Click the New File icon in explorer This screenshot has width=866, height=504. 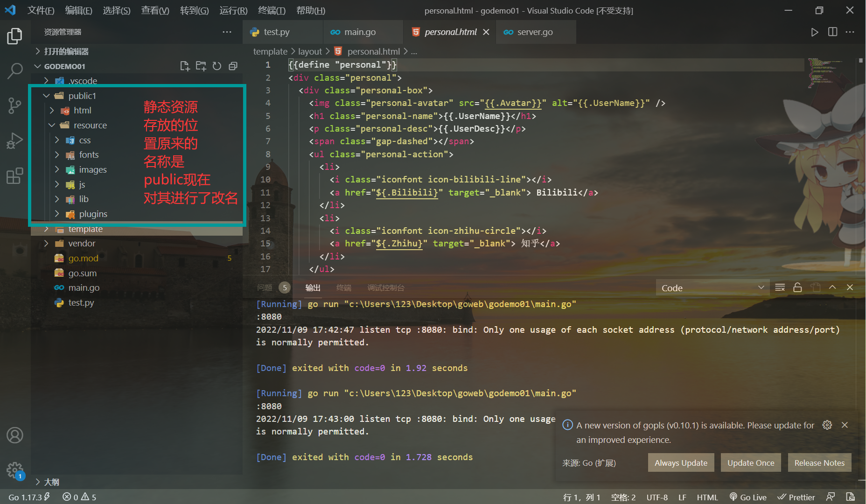(185, 66)
